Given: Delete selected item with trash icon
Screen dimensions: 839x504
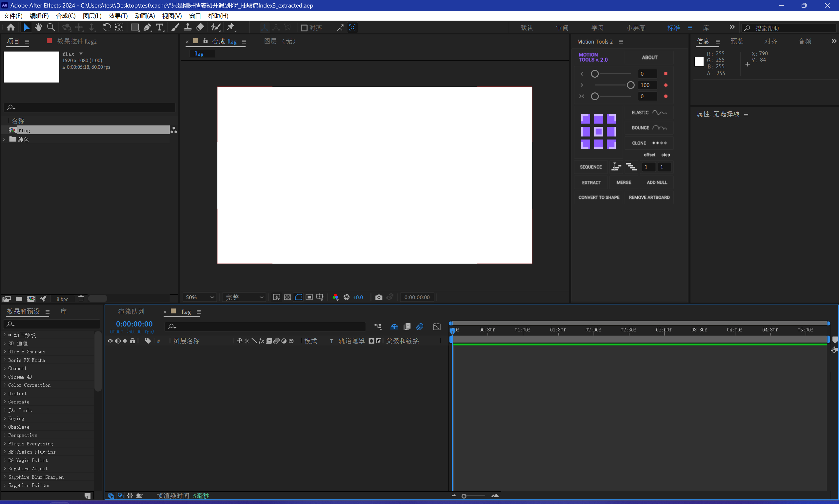Looking at the screenshot, I should 81,299.
